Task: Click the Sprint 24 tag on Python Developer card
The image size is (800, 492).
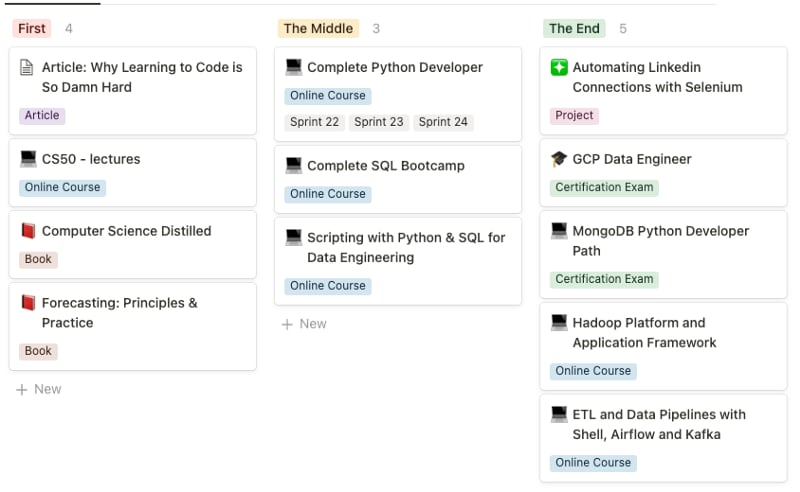Action: click(443, 122)
